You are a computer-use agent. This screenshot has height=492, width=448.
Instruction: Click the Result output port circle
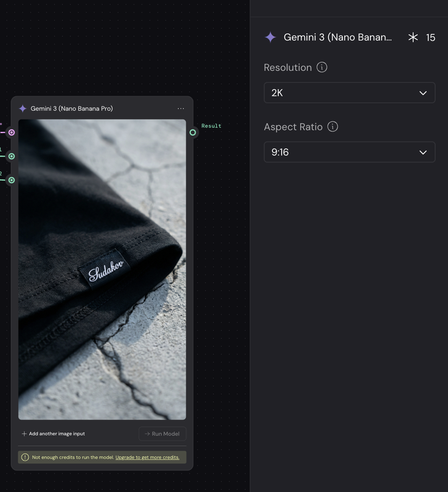pos(193,132)
